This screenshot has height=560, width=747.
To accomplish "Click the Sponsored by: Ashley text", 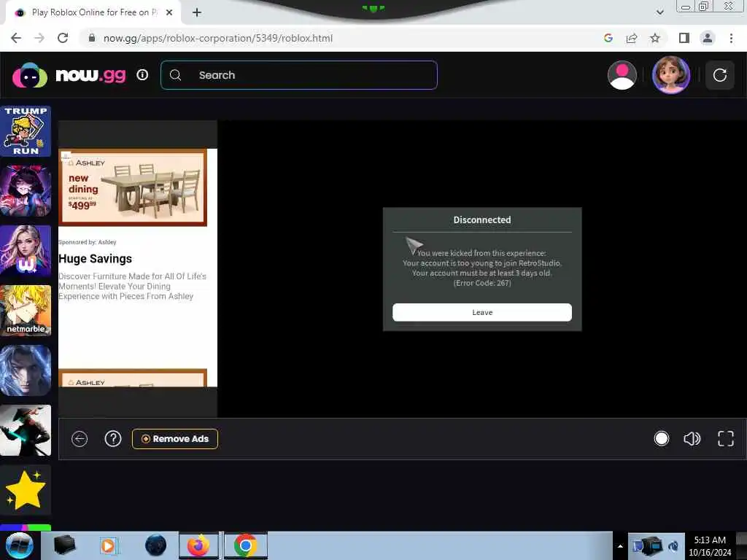I will click(88, 242).
